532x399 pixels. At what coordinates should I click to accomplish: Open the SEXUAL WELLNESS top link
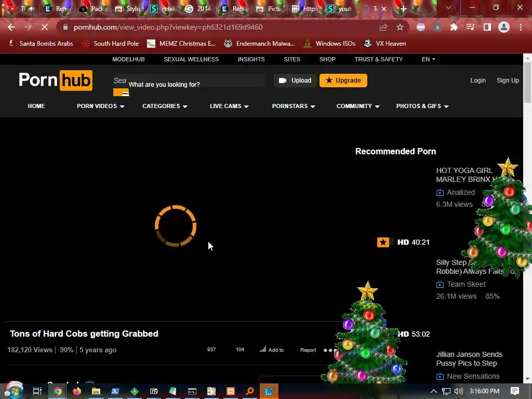(191, 59)
